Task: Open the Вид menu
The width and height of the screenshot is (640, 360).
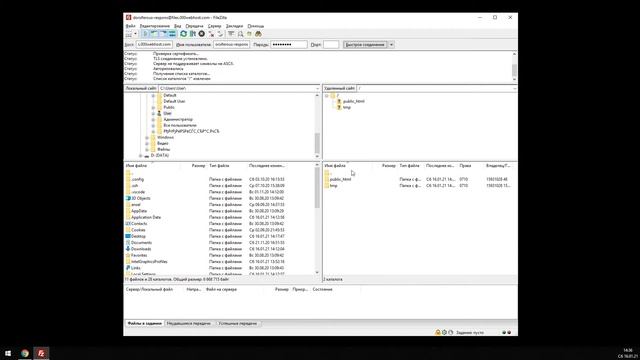Action: (178, 26)
